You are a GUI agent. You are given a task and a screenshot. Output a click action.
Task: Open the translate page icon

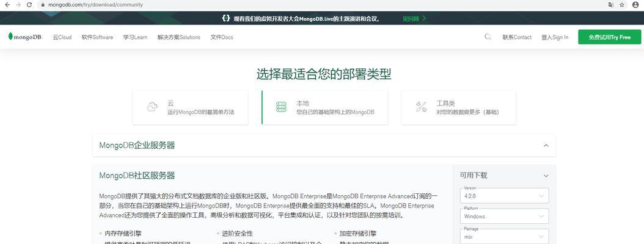point(611,5)
